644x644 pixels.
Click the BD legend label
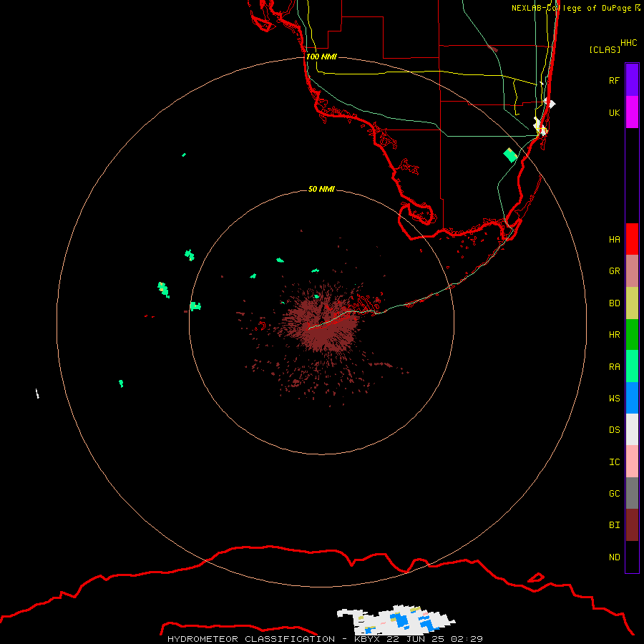click(x=615, y=303)
